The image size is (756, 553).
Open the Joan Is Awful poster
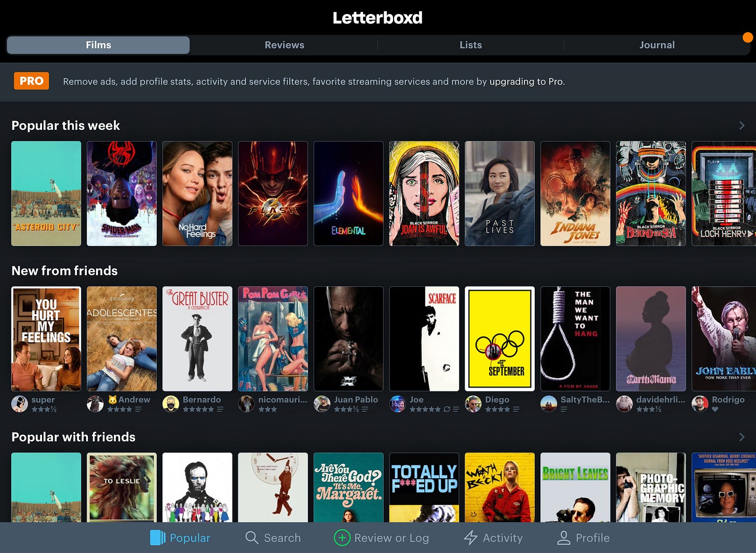pos(424,194)
